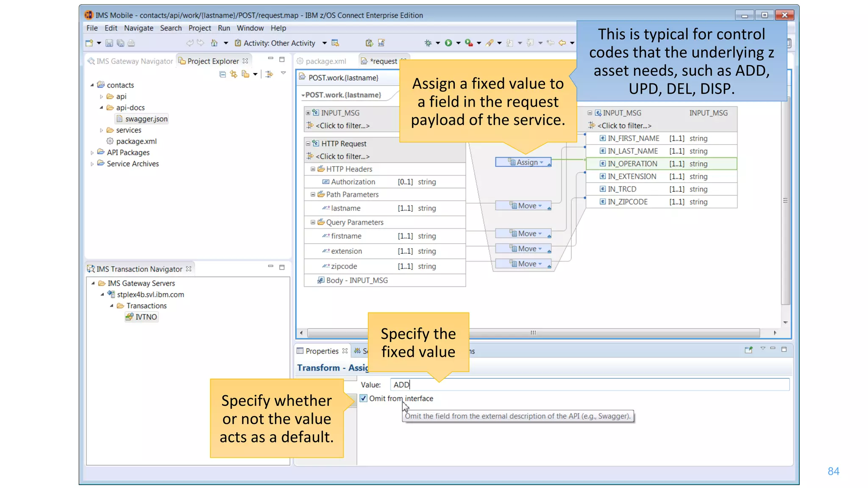The width and height of the screenshot is (868, 488).
Task: Maximize the IMS Transaction Navigator panel
Action: (x=282, y=267)
